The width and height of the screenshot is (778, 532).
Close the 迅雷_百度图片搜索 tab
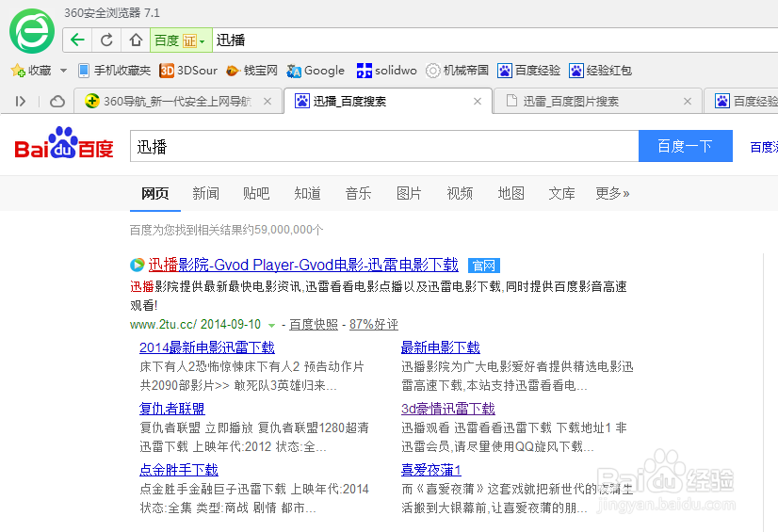point(688,102)
